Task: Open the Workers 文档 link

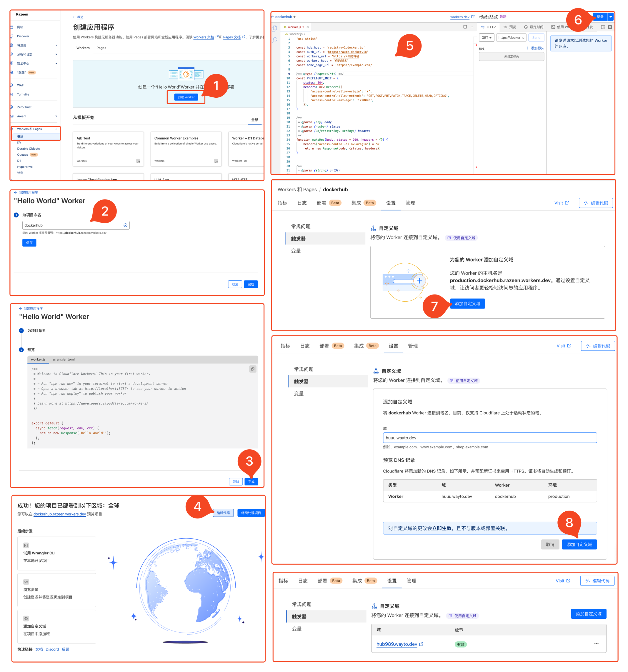Action: [205, 37]
